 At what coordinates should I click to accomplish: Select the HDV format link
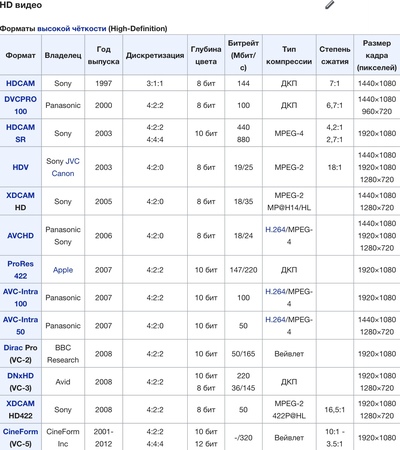[20, 167]
